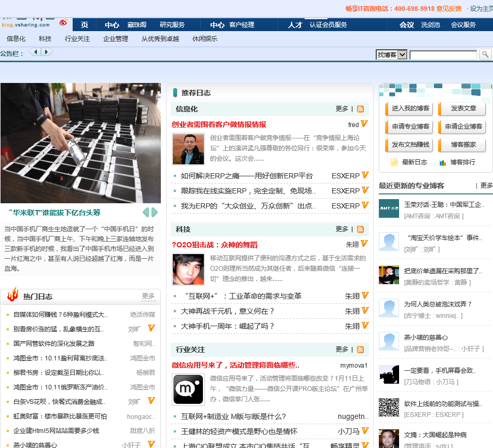Click the magnifier search button

pos(485,54)
